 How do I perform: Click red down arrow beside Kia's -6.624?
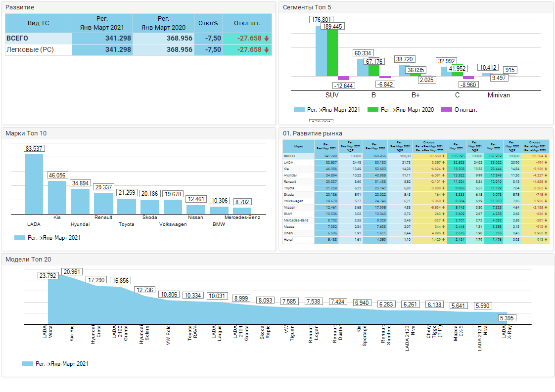click(443, 169)
